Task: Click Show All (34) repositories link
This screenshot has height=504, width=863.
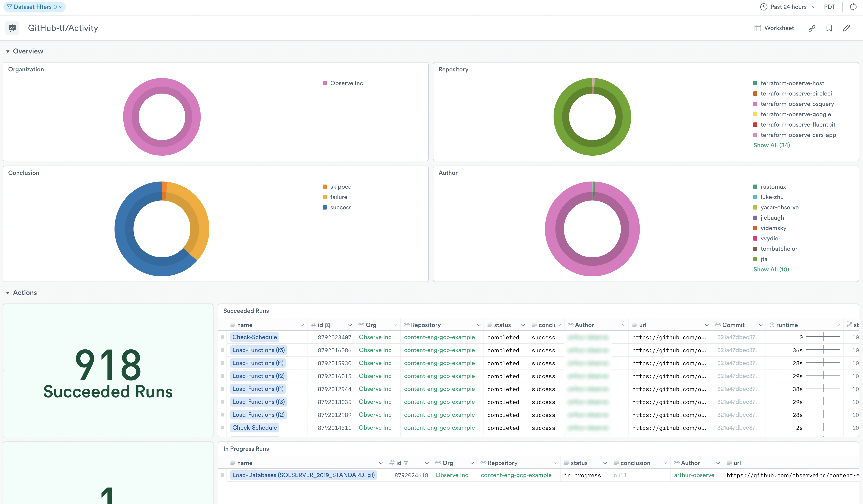Action: [771, 145]
